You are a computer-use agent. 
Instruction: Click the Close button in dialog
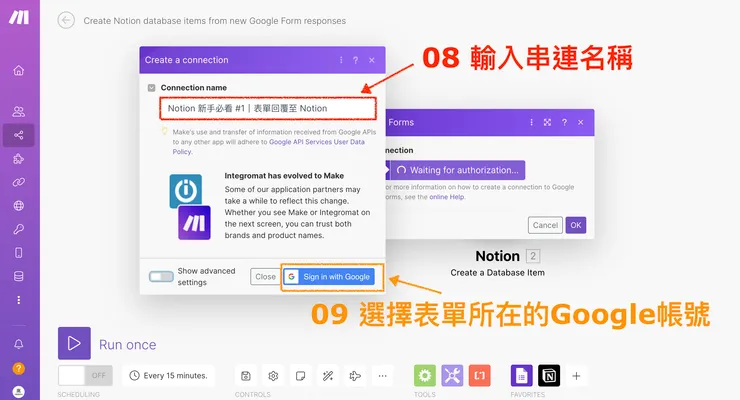[265, 277]
